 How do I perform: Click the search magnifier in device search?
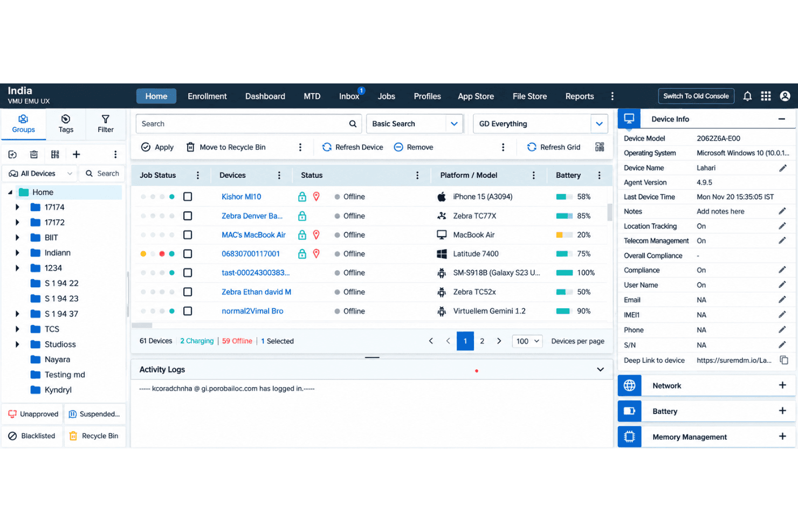353,124
